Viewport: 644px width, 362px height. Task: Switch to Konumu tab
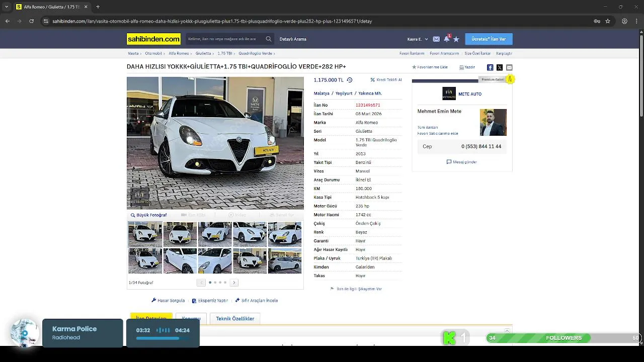coord(191,318)
